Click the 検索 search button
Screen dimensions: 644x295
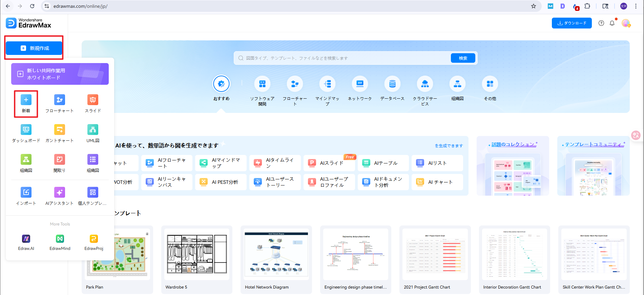[x=463, y=58]
